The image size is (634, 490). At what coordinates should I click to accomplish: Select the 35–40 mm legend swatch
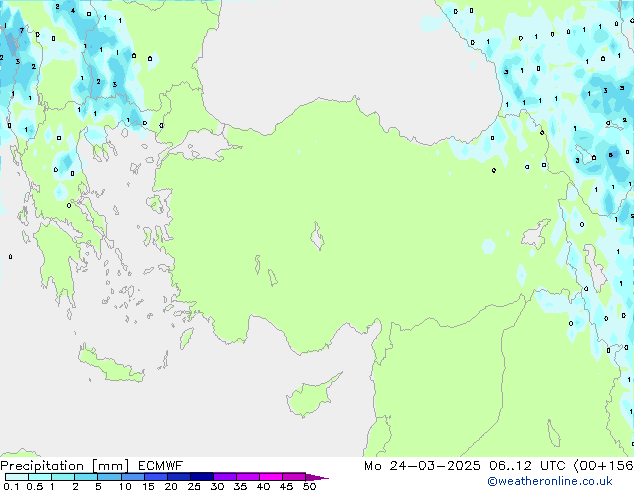click(x=247, y=477)
